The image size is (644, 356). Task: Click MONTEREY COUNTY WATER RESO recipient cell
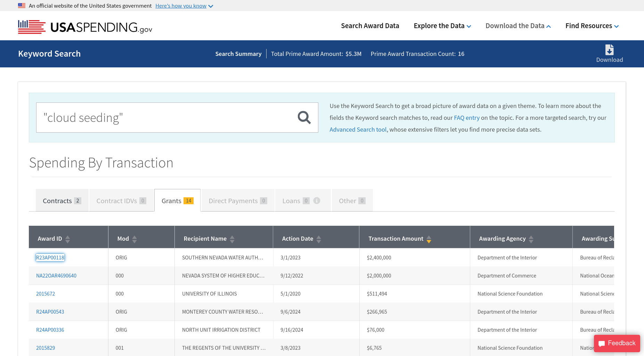coord(223,312)
